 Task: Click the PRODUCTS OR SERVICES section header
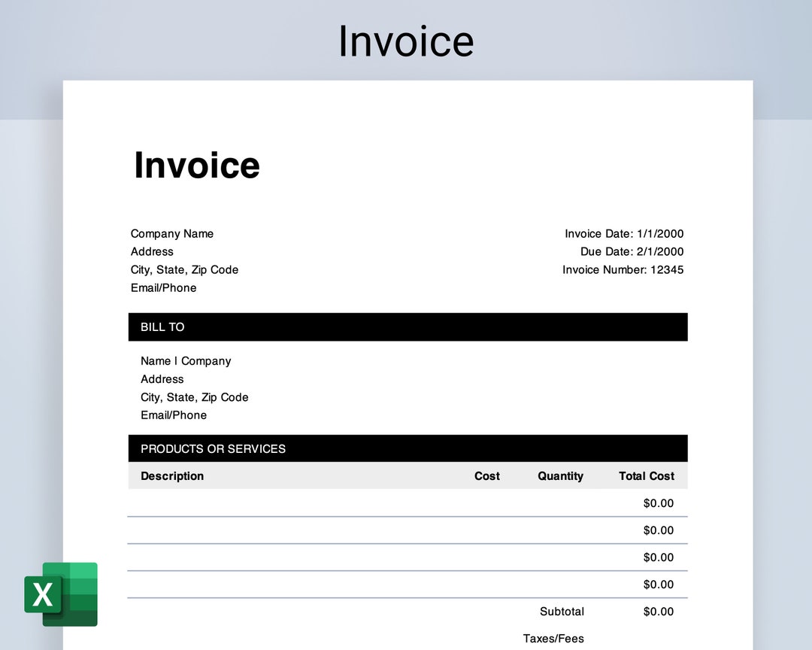(x=408, y=448)
